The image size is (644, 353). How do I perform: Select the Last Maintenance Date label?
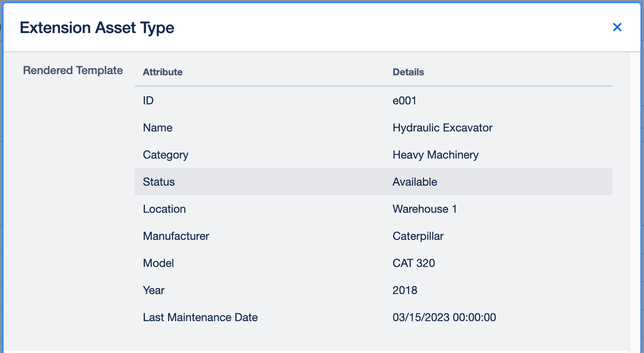[x=200, y=317]
